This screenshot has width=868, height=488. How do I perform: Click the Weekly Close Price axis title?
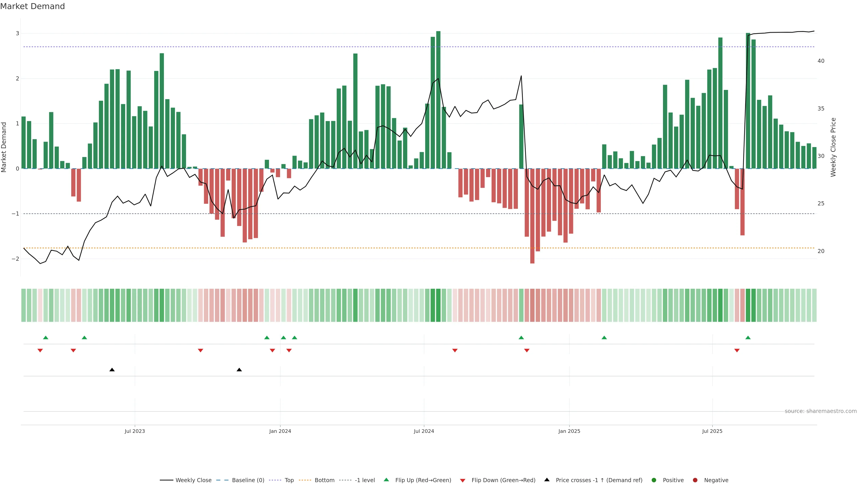point(833,147)
